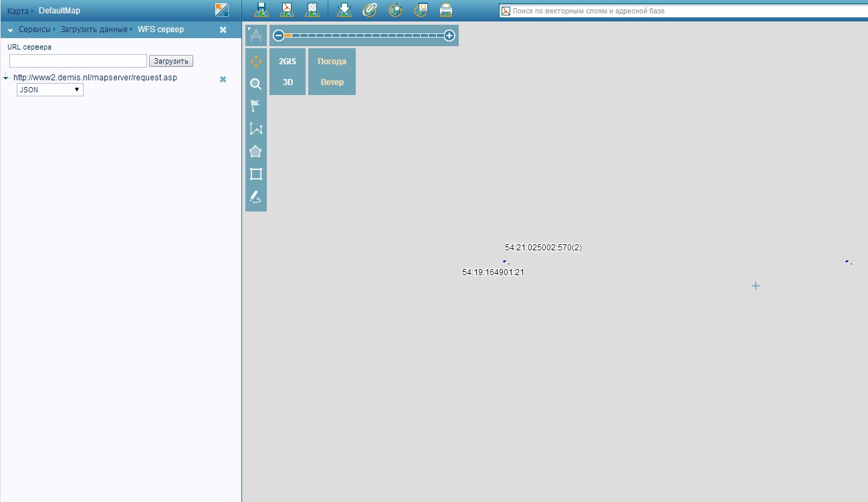Viewport: 868px width, 502px height.
Task: Collapse the demis.nl server tree node
Action: [x=6, y=78]
